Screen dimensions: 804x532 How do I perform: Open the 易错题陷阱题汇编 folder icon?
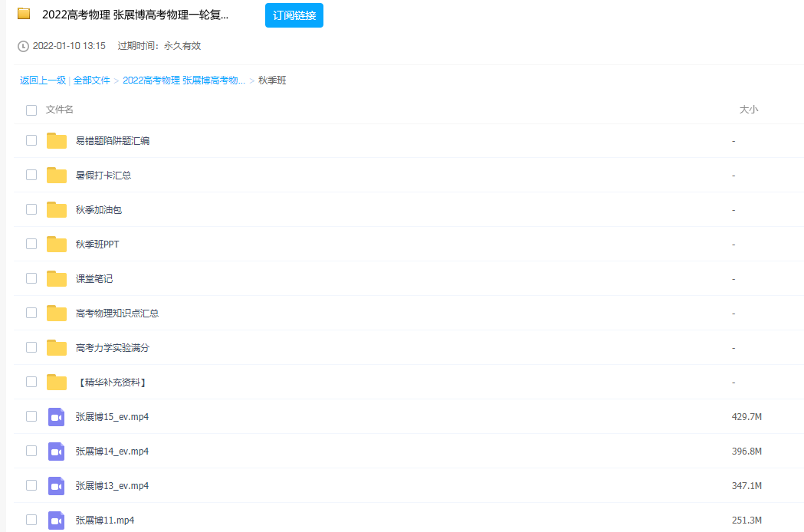tap(57, 140)
